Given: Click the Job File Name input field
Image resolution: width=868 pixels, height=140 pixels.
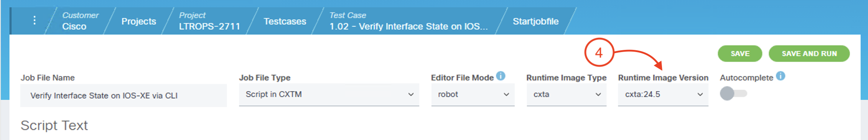Looking at the screenshot, I should [123, 95].
